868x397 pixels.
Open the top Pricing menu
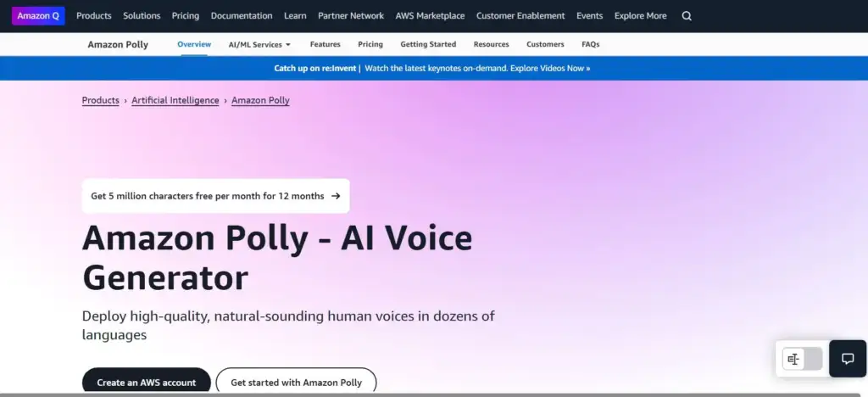[186, 16]
